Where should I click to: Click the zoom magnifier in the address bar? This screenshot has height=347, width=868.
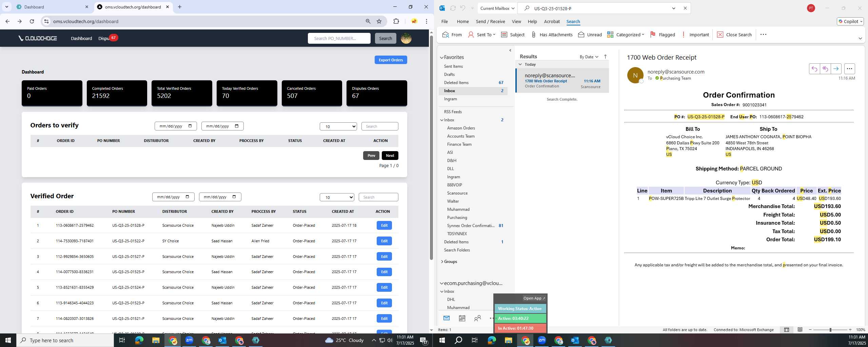[368, 21]
